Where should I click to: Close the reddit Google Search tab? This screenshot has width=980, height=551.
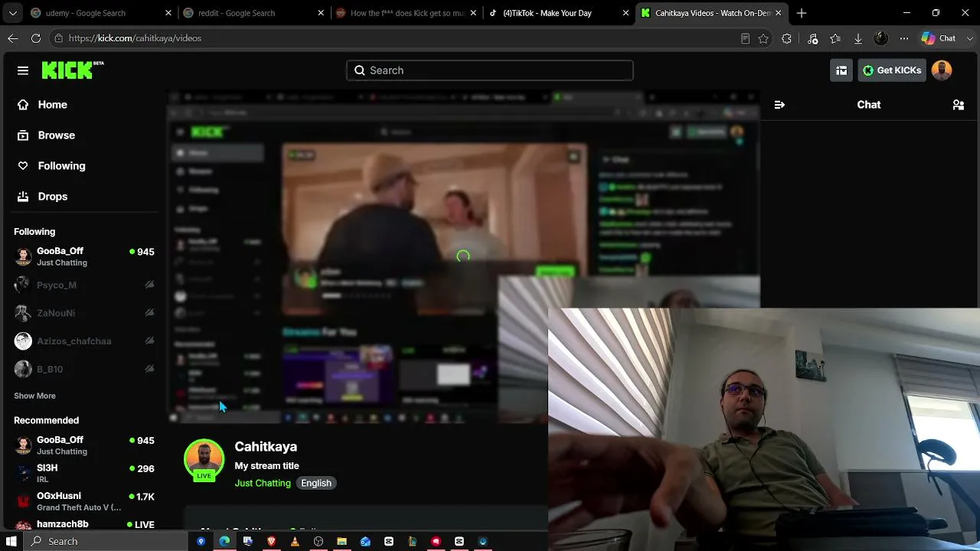(x=322, y=13)
